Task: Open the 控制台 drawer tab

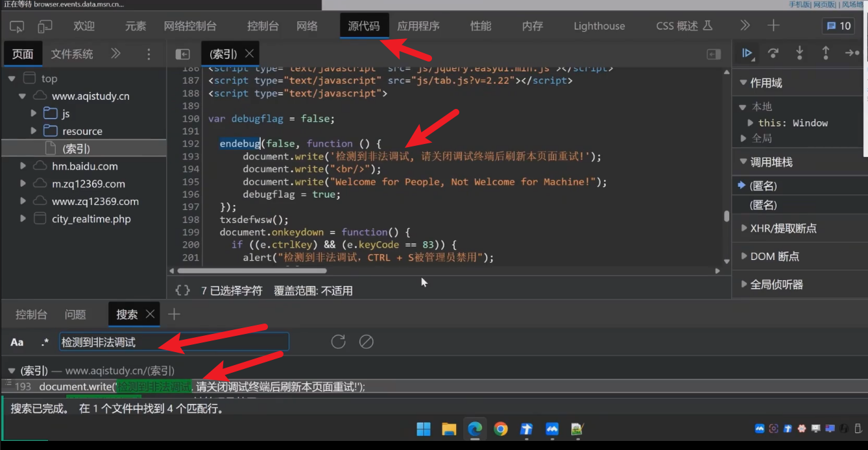Action: coord(31,314)
